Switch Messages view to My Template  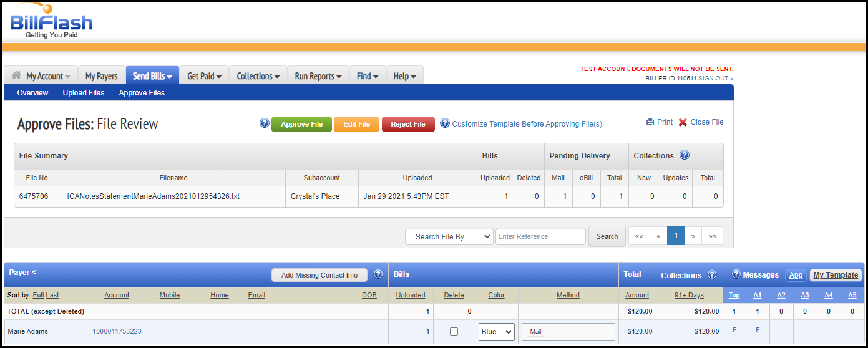click(836, 275)
